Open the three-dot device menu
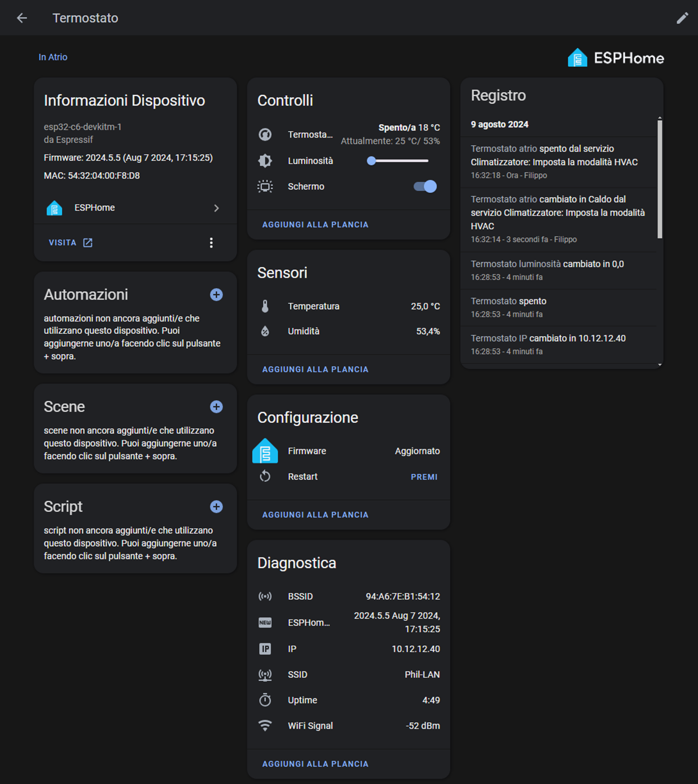Viewport: 698px width, 784px height. point(211,243)
